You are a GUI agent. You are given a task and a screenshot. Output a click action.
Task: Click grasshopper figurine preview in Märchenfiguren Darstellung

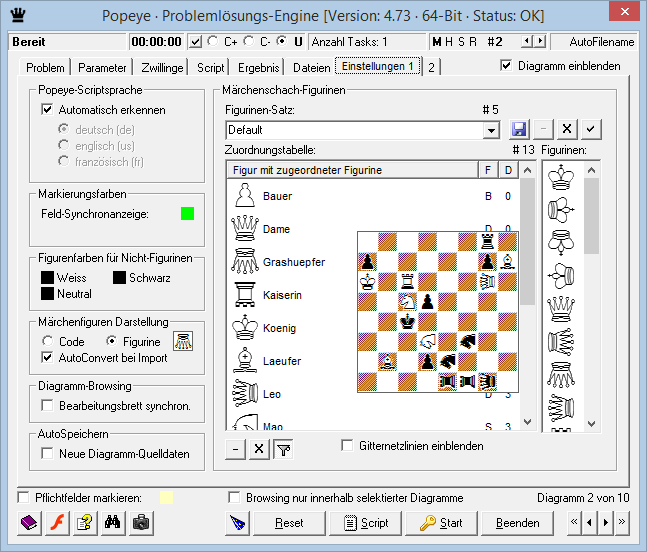coord(183,342)
